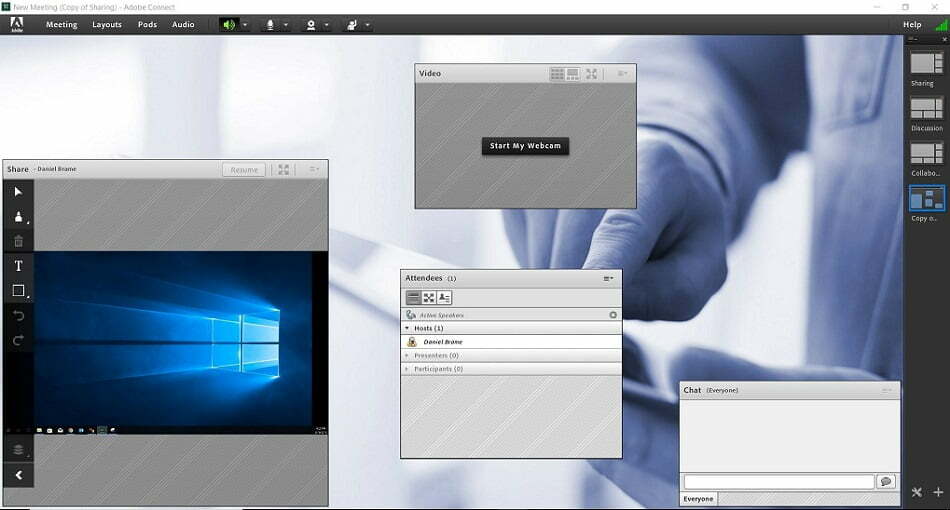Open the Pods menu
Image resolution: width=950 pixels, height=510 pixels.
(x=147, y=25)
